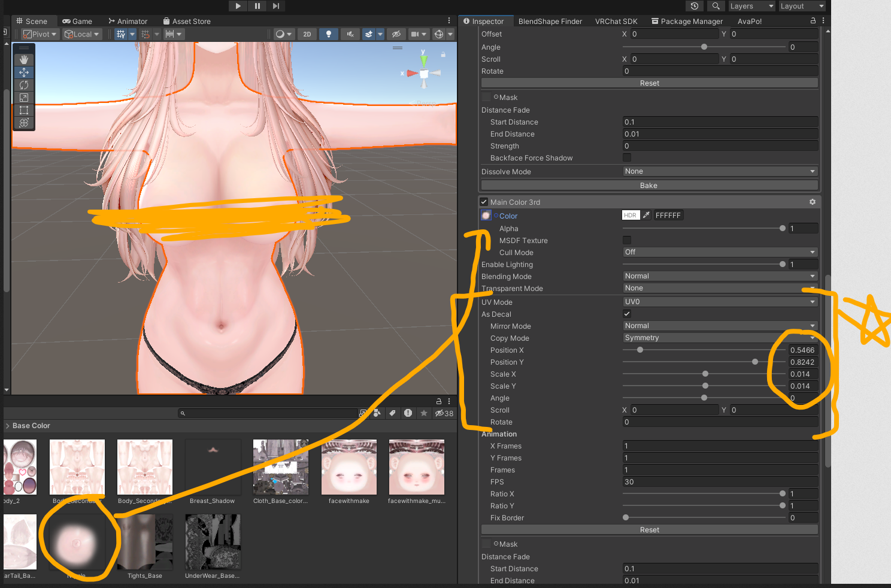Image resolution: width=891 pixels, height=588 pixels.
Task: Open the Draw mode shading dropdown
Action: 283,34
